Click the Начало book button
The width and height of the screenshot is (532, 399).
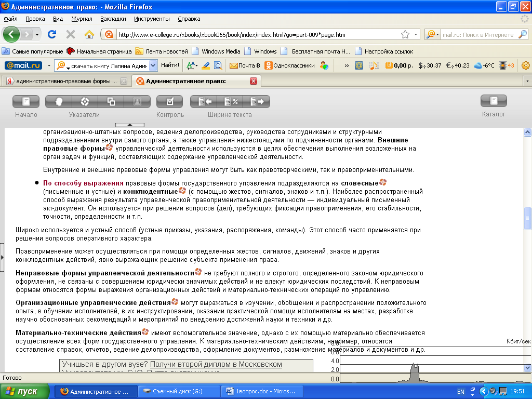tap(26, 101)
